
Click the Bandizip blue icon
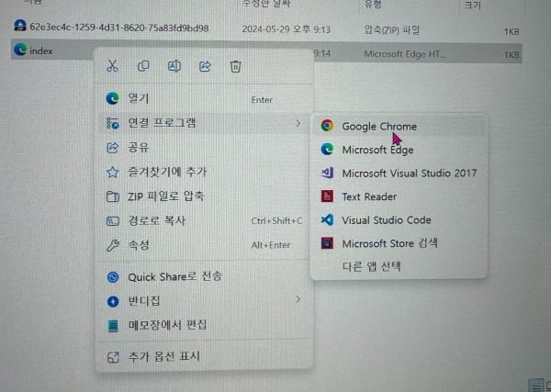point(113,301)
